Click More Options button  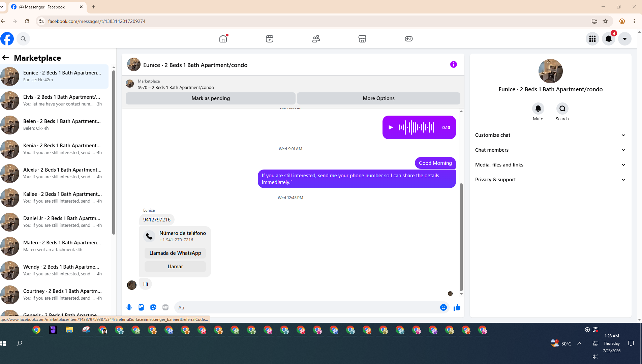coord(378,98)
